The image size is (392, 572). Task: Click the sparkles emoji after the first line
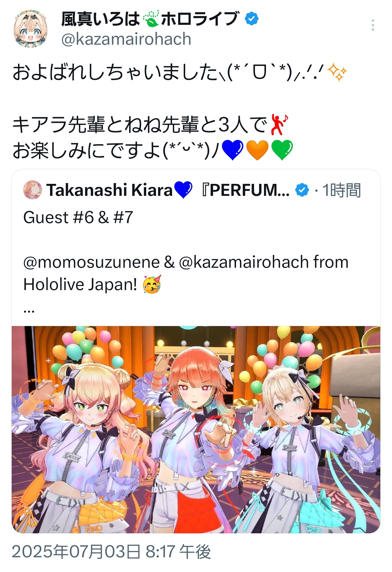[x=337, y=72]
